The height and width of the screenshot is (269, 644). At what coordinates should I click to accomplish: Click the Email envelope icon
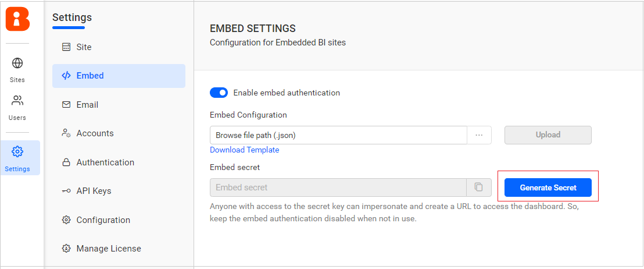pos(66,105)
